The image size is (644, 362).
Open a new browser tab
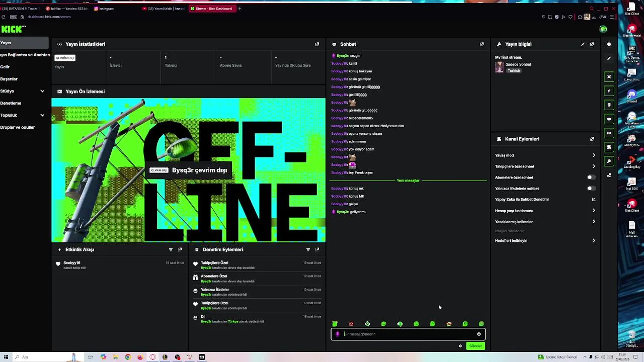(x=239, y=9)
